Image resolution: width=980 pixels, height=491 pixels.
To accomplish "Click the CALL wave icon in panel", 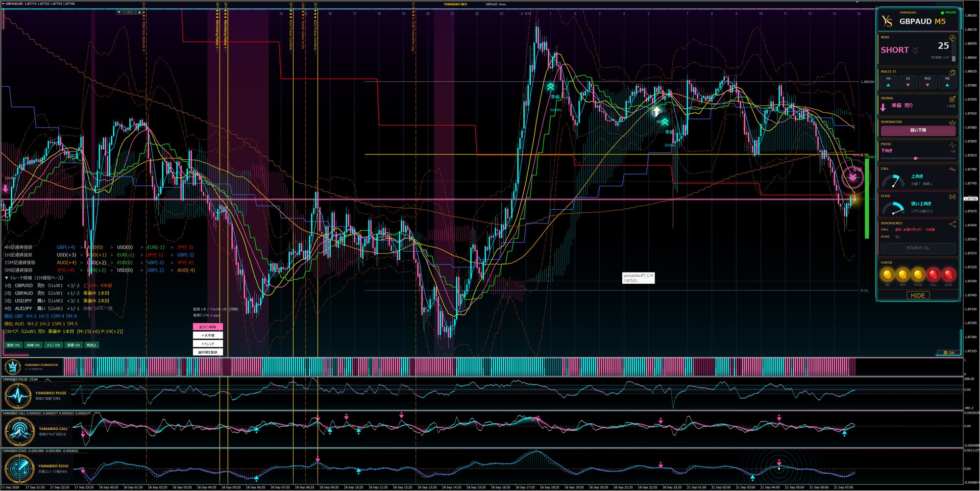I will (x=952, y=169).
